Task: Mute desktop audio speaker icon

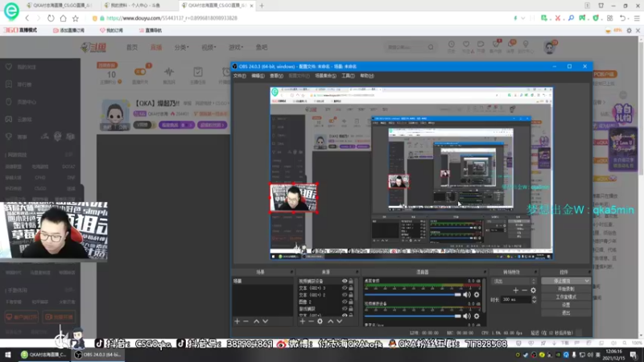Action: [x=467, y=294]
